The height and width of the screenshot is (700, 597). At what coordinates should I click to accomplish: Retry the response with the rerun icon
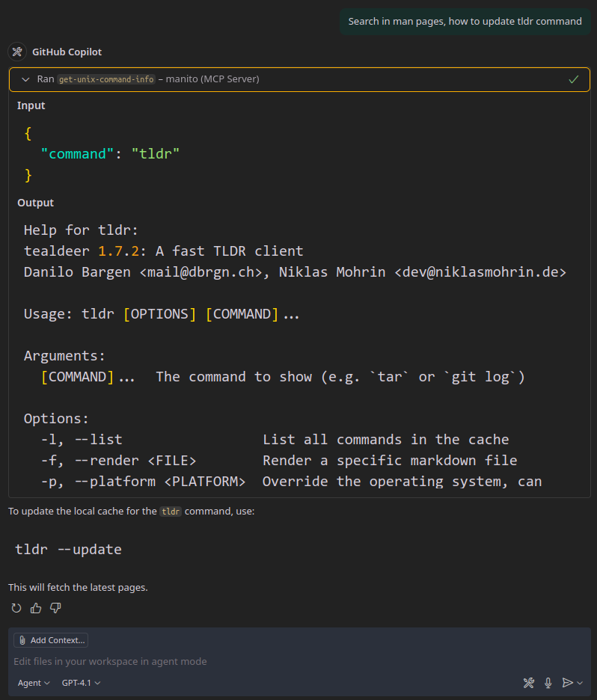16,608
